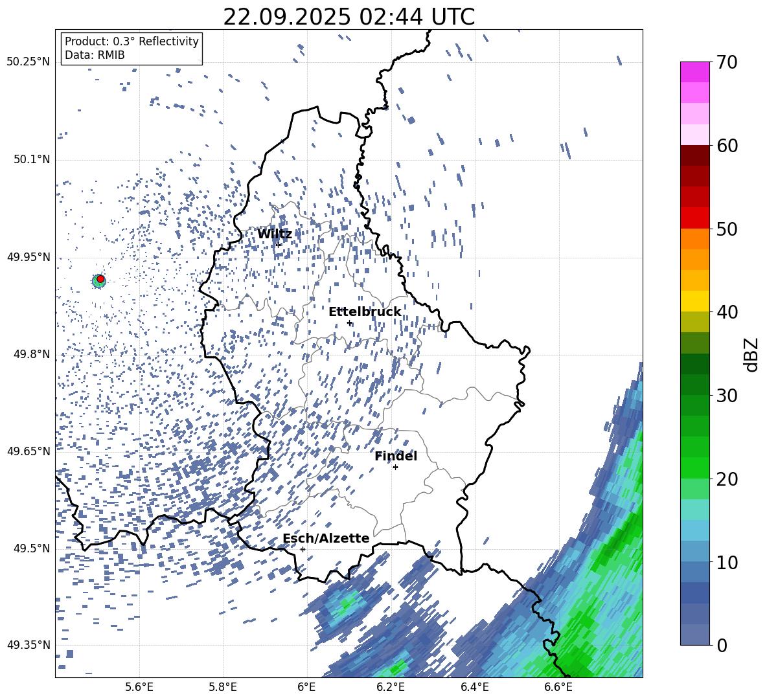Click the 0 dBZ colorbar label
Screen dimensions: 767x700
(722, 645)
